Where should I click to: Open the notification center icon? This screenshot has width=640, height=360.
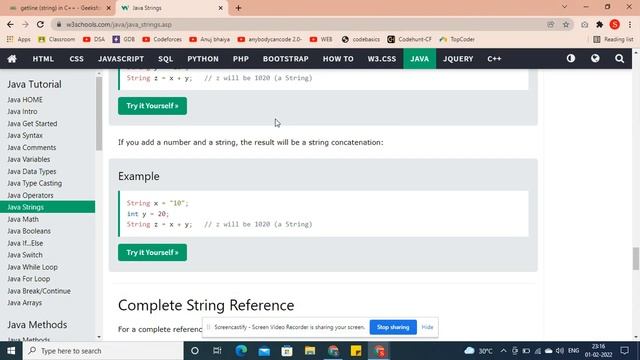[x=624, y=351]
